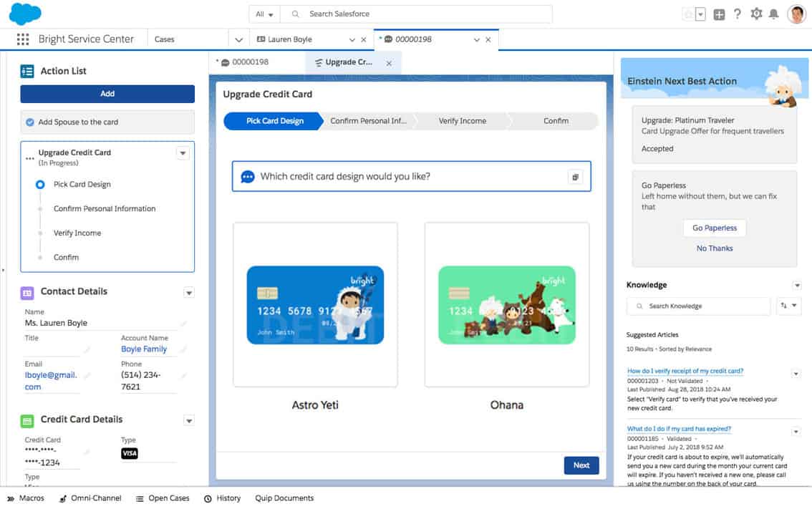Viewport: 812px width, 509px height.
Task: Open Open Cases utility item
Action: 163,498
